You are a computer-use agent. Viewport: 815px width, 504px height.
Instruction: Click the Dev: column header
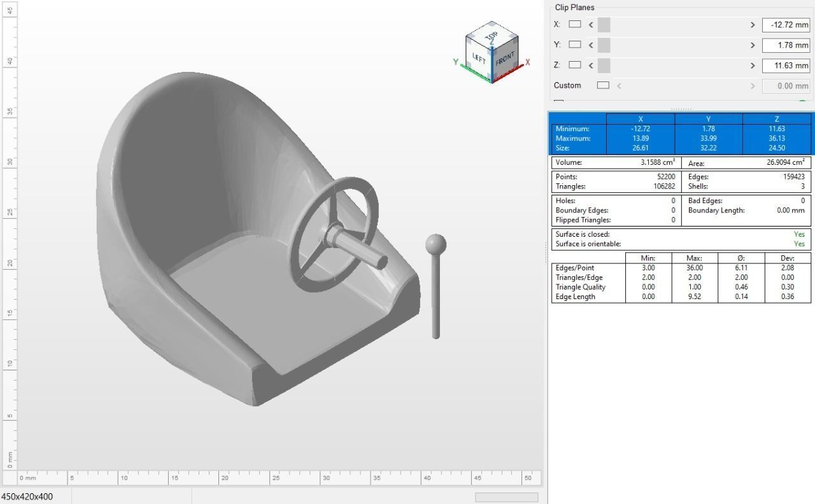[788, 258]
